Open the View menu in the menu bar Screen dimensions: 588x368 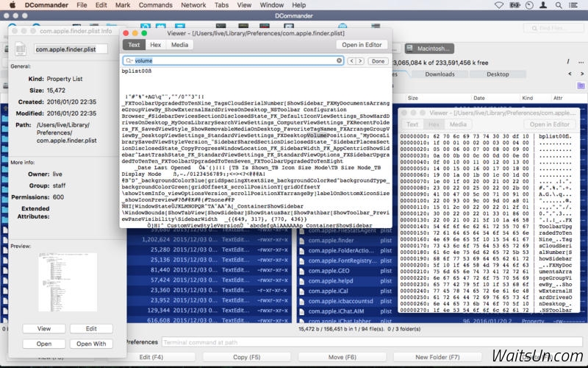[244, 5]
